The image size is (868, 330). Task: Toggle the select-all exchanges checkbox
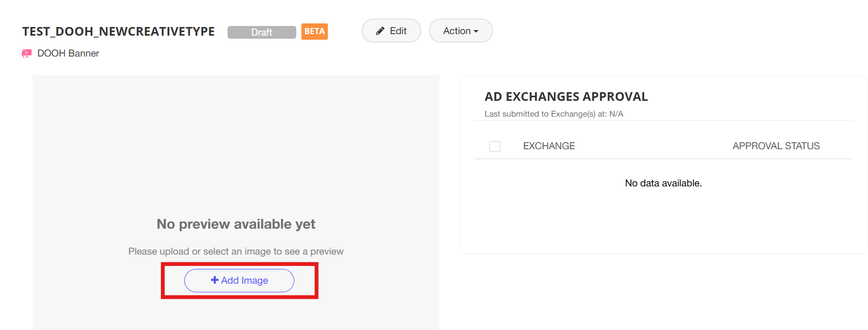(495, 146)
